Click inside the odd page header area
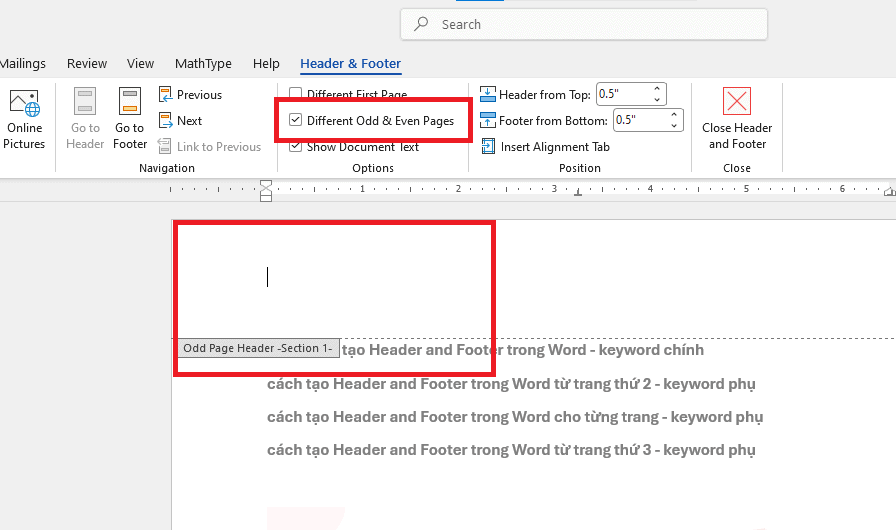The width and height of the screenshot is (896, 530). point(534,278)
